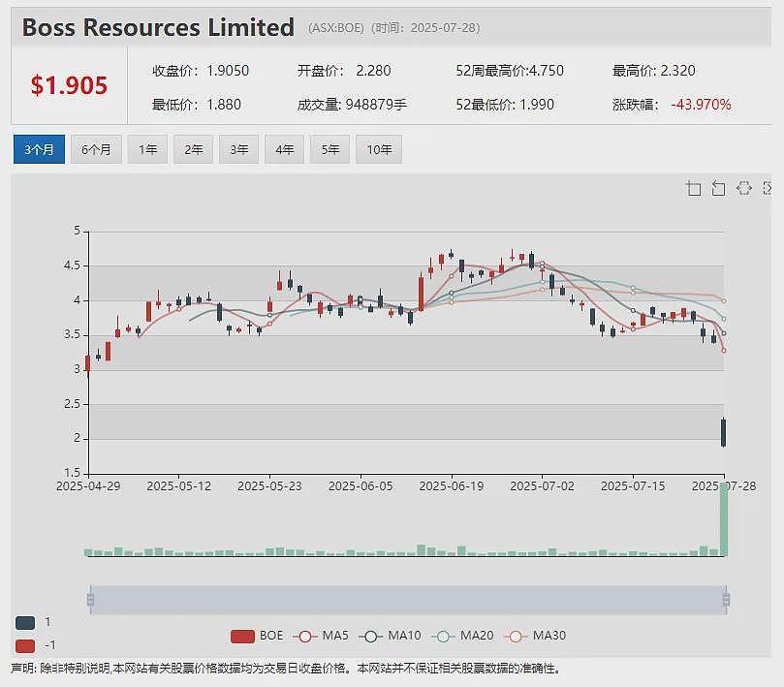This screenshot has height=687, width=784.
Task: Click the Boss Resources Limited title
Action: (x=158, y=27)
